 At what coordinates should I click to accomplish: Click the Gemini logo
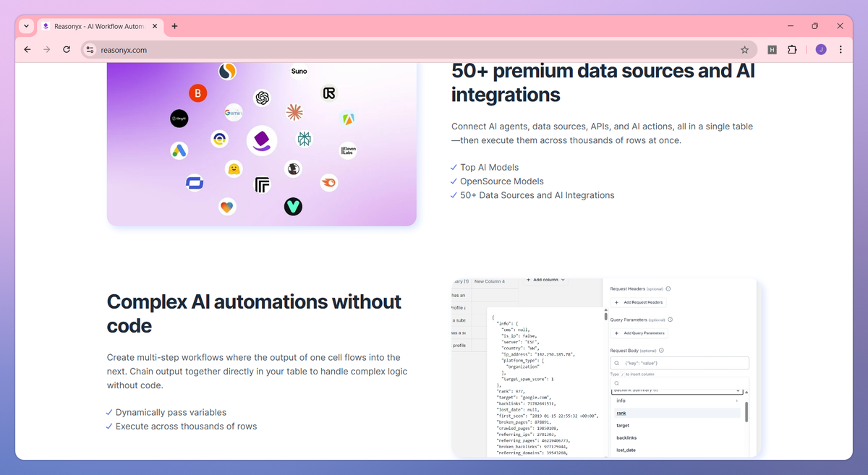coord(234,113)
